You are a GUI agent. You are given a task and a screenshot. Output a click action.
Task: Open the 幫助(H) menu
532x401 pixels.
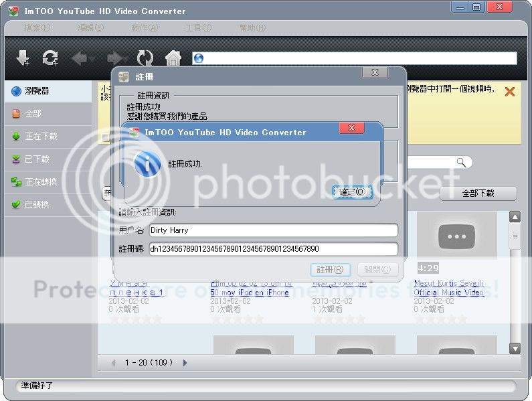click(253, 28)
